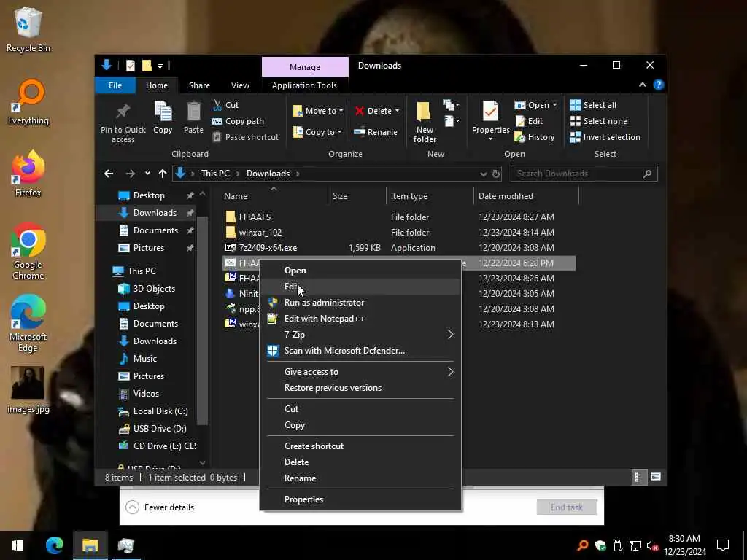Open Firefox desktop shortcut
The width and height of the screenshot is (747, 560).
28,174
